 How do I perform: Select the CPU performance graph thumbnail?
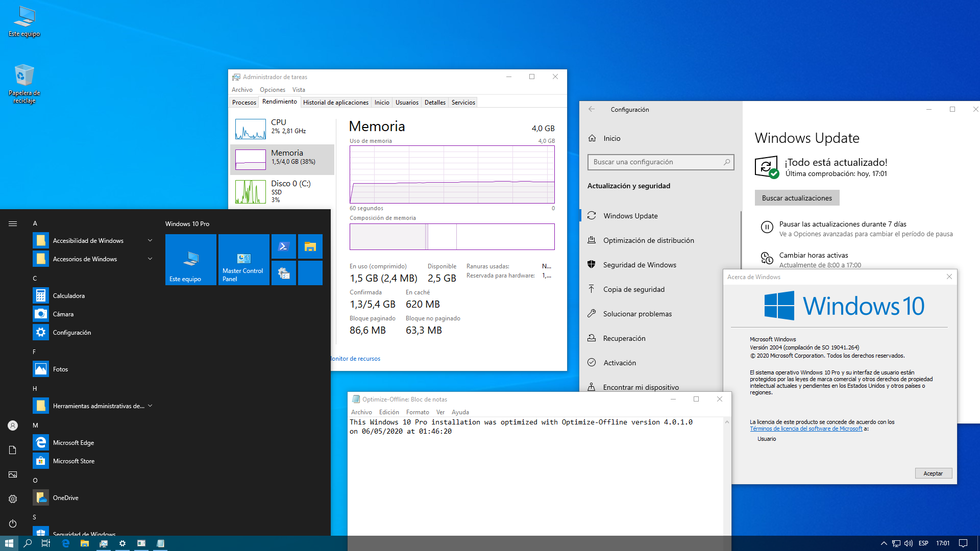(x=250, y=129)
